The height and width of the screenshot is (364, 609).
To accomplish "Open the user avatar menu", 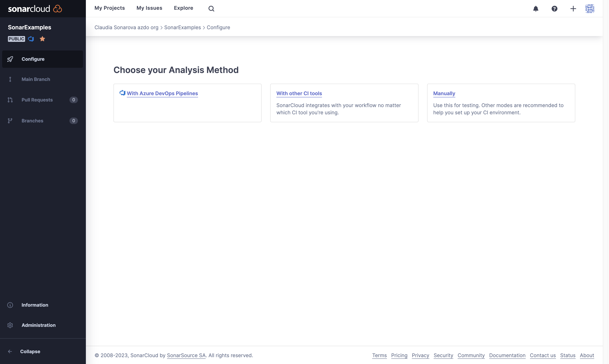I will pos(590,9).
